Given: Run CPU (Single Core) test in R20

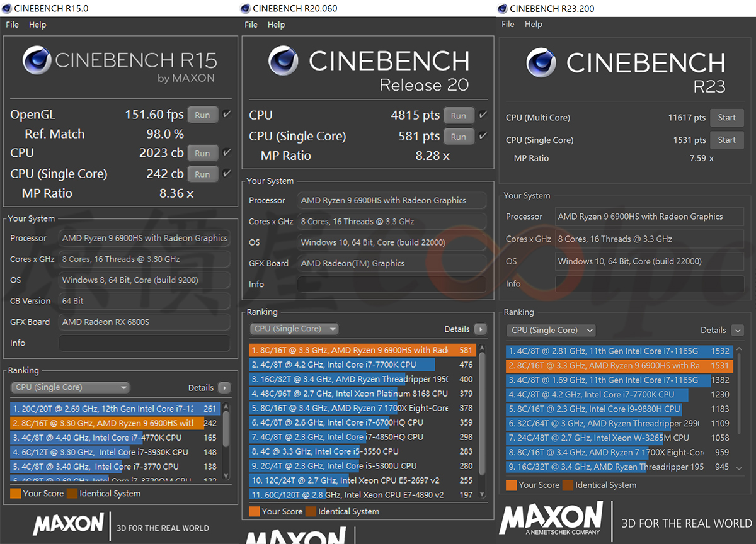Looking at the screenshot, I should tap(459, 137).
